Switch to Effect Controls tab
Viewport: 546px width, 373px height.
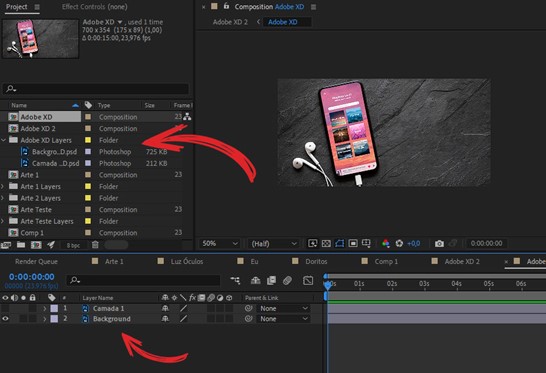pos(94,7)
